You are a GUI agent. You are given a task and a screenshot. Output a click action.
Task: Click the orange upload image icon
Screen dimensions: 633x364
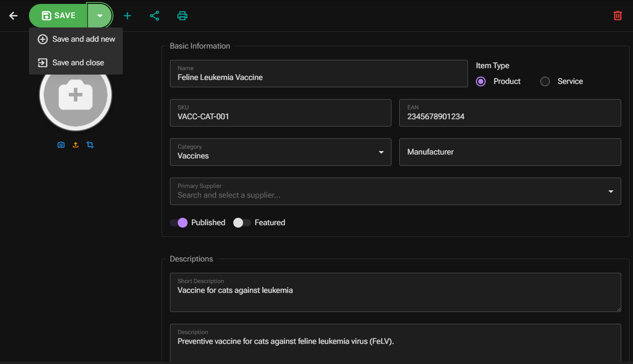[76, 145]
